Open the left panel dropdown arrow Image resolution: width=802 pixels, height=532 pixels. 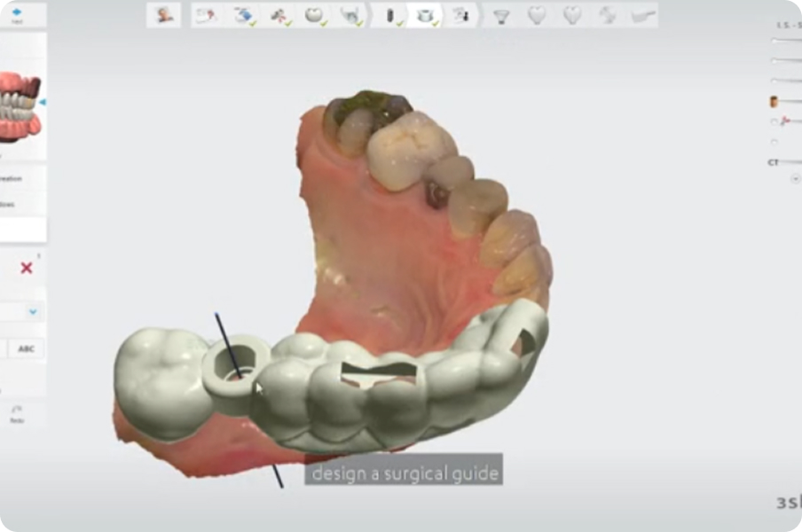[33, 311]
